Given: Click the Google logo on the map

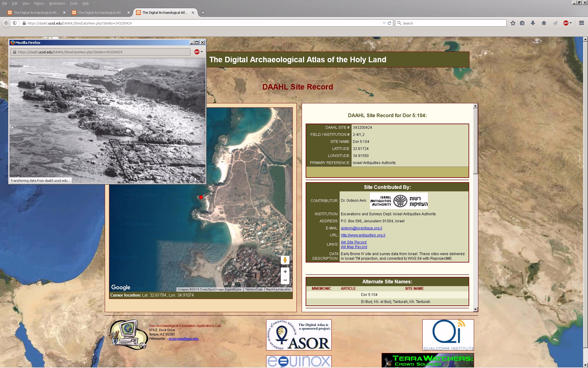Looking at the screenshot, I should pos(121,287).
